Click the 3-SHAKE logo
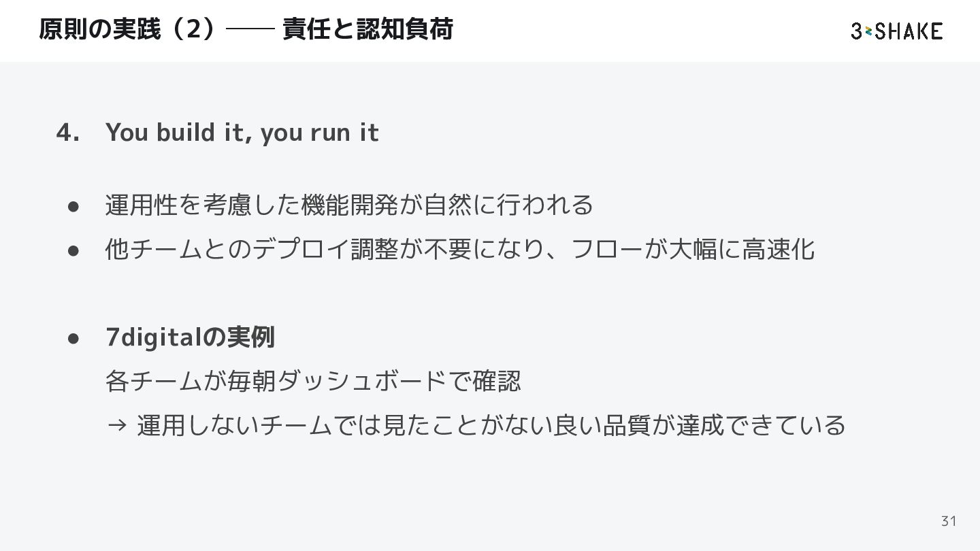980x551 pixels. (x=896, y=31)
